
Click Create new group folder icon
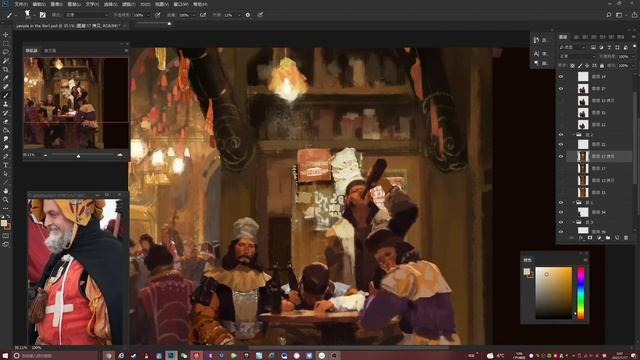[x=608, y=238]
